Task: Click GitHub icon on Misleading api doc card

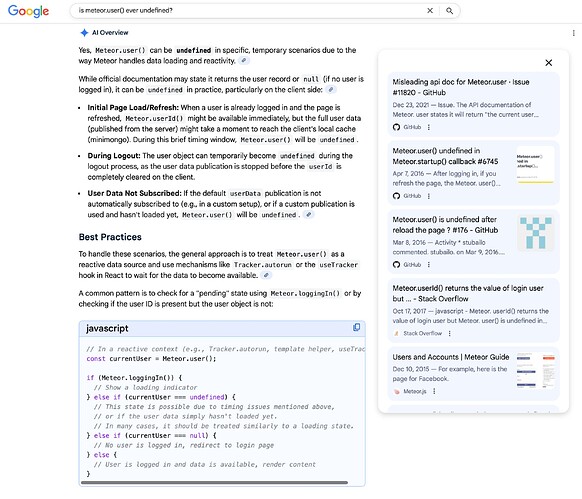Action: (396, 127)
